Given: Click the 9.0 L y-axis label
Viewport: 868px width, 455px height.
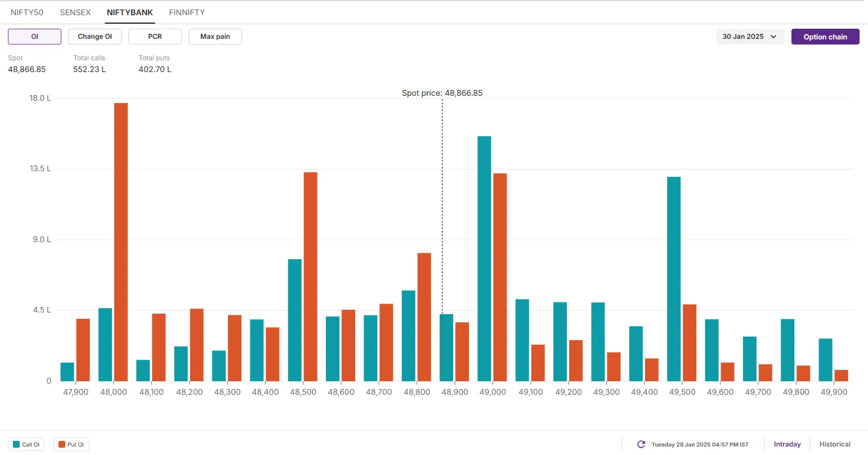Looking at the screenshot, I should pyautogui.click(x=42, y=239).
